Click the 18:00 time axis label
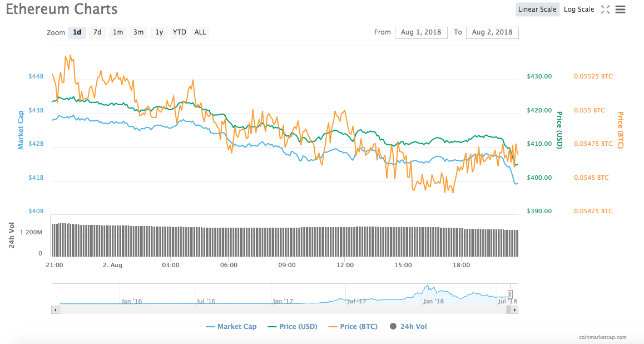The width and height of the screenshot is (644, 344). point(461,265)
